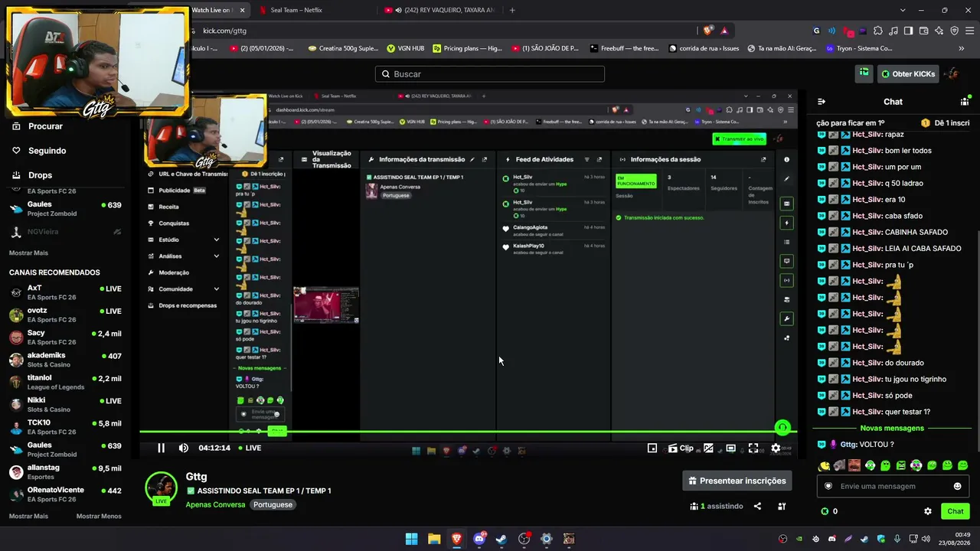Collapse recommended list via Mostrar Menos
The width and height of the screenshot is (980, 551).
[99, 516]
